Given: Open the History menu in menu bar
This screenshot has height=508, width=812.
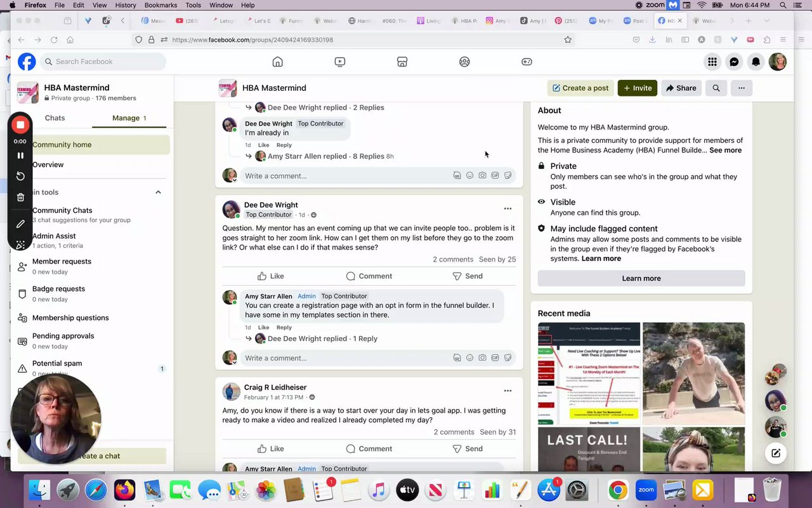Looking at the screenshot, I should (126, 5).
